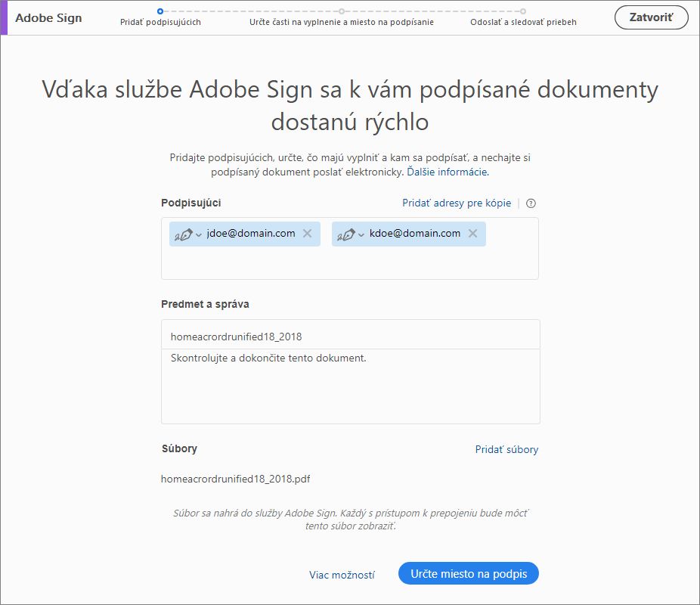This screenshot has height=605, width=700.
Task: Open the 'Ďalšie informácie' link
Action: point(448,172)
